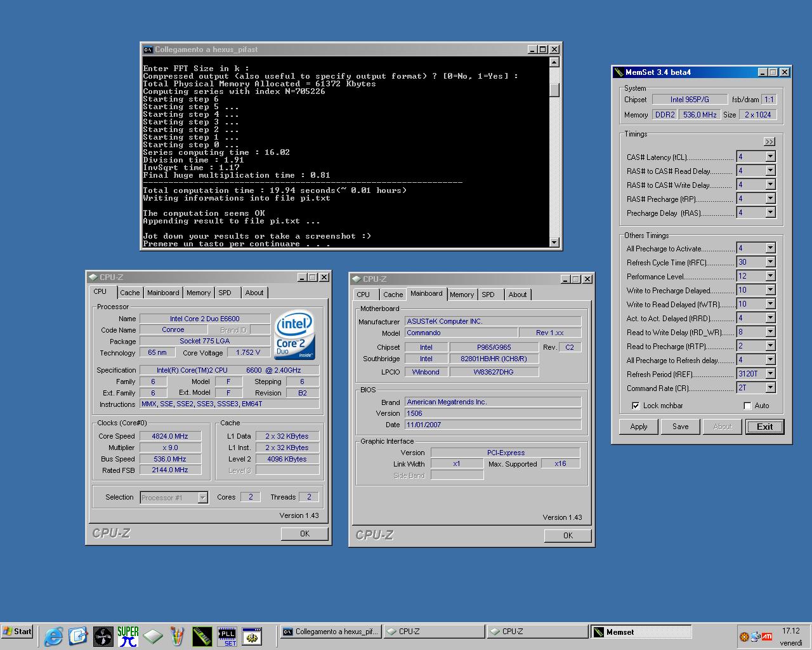The width and height of the screenshot is (812, 650).
Task: Activate the Memset taskbar button
Action: tap(641, 632)
